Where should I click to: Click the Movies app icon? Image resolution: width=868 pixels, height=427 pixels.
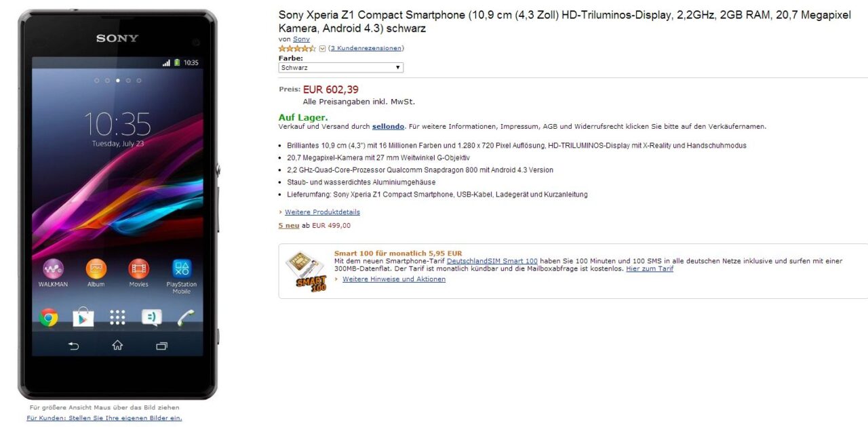coord(138,269)
